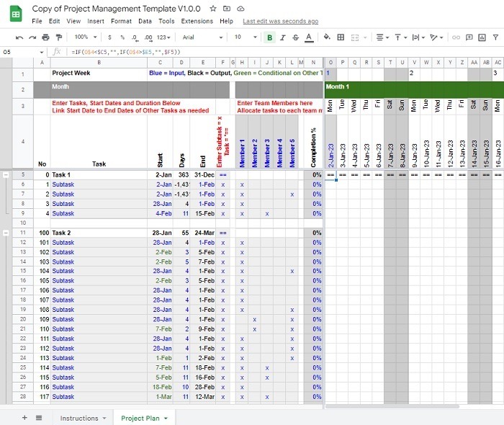Collapse the Task 2 row group
This screenshot has width=504, height=425.
pos(6,233)
